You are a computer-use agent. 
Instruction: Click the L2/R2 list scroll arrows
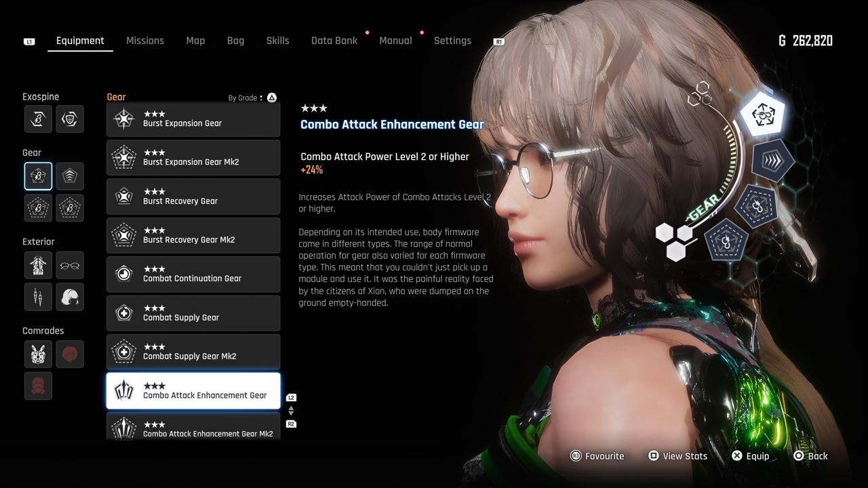coord(291,411)
